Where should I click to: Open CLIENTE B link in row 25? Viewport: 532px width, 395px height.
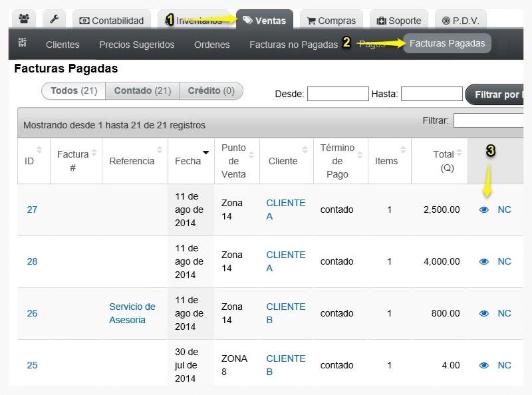click(286, 365)
